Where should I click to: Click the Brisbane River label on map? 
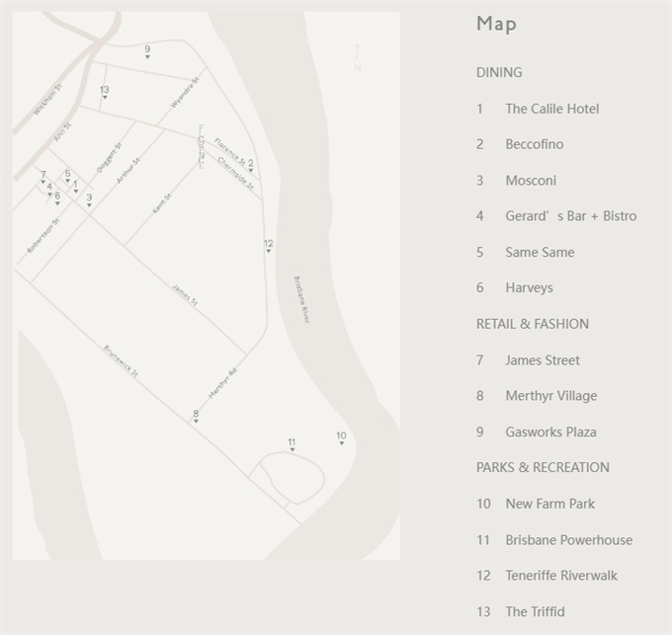[x=301, y=299]
